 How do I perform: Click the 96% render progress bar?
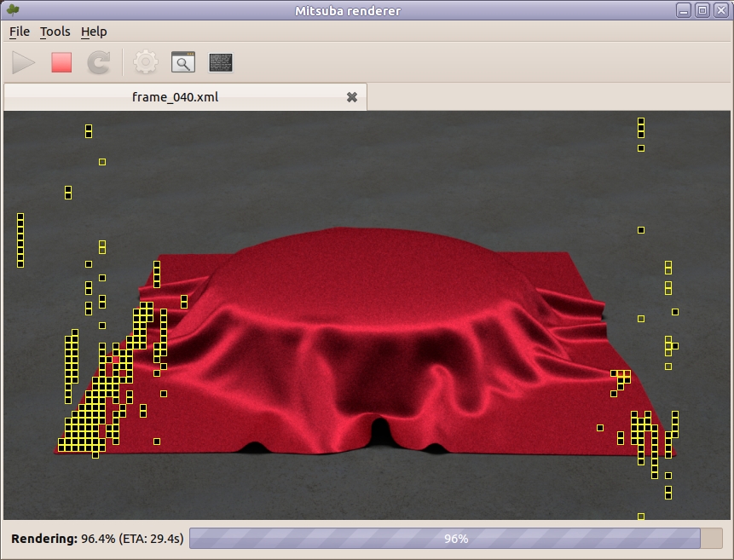(x=455, y=539)
